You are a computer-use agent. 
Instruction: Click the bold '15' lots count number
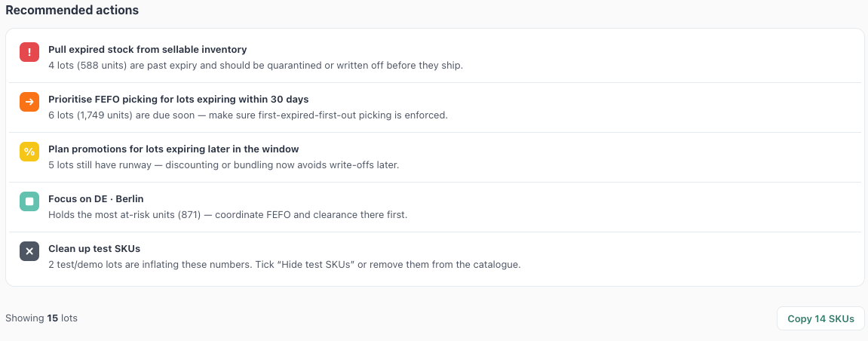(x=53, y=318)
